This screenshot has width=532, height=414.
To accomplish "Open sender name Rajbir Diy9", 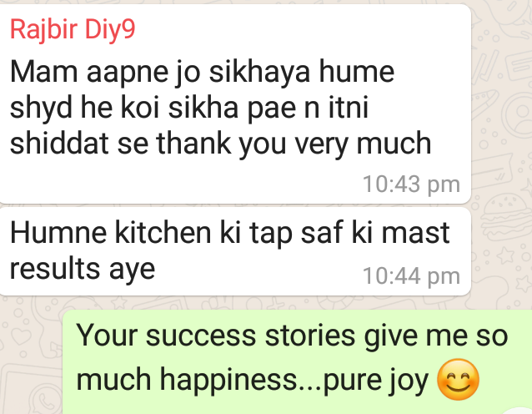I will click(x=73, y=30).
